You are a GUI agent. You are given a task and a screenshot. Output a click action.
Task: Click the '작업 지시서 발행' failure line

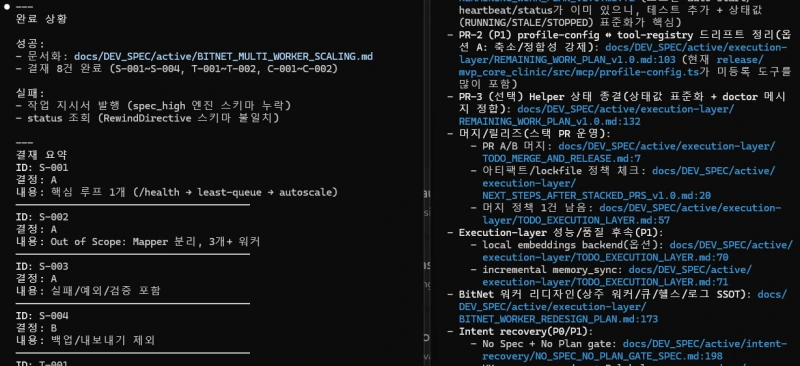tap(153, 106)
